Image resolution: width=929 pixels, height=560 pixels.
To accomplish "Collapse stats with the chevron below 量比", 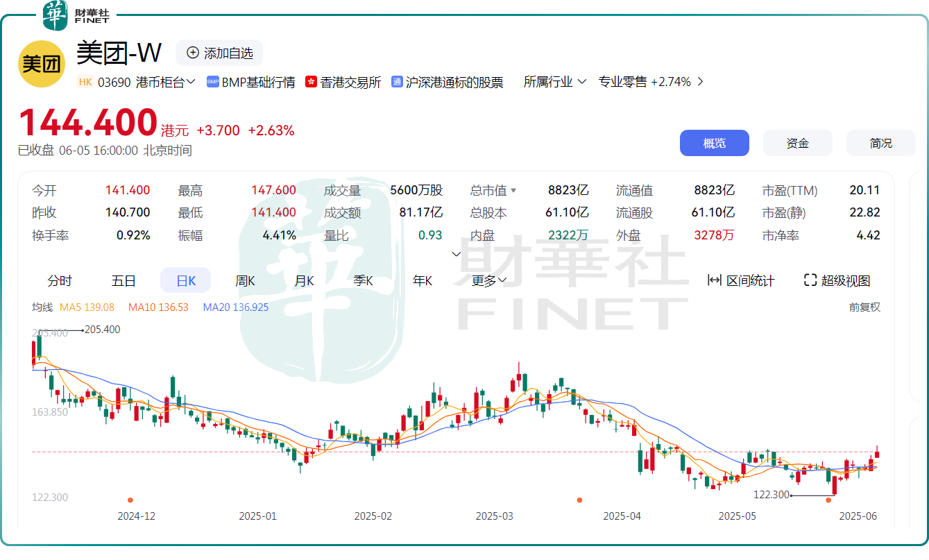I will 456,254.
